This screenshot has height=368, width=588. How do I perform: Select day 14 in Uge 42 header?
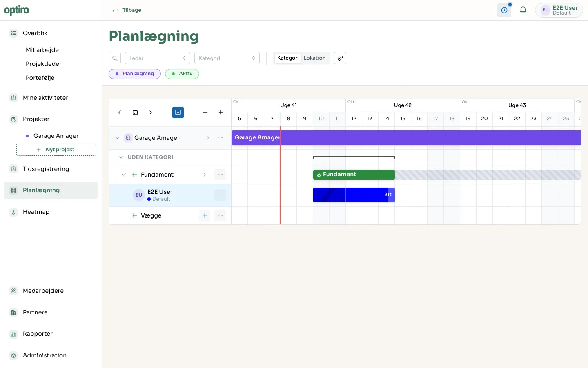pyautogui.click(x=386, y=119)
